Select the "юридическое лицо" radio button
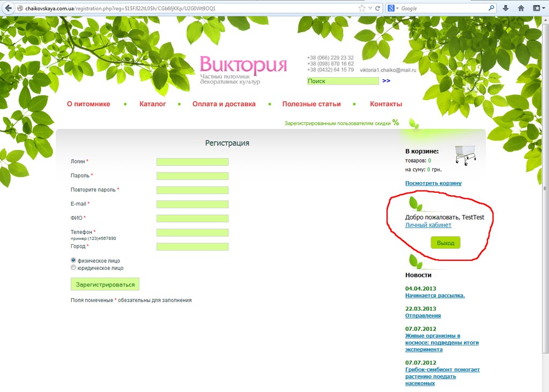549x392 pixels. point(73,268)
